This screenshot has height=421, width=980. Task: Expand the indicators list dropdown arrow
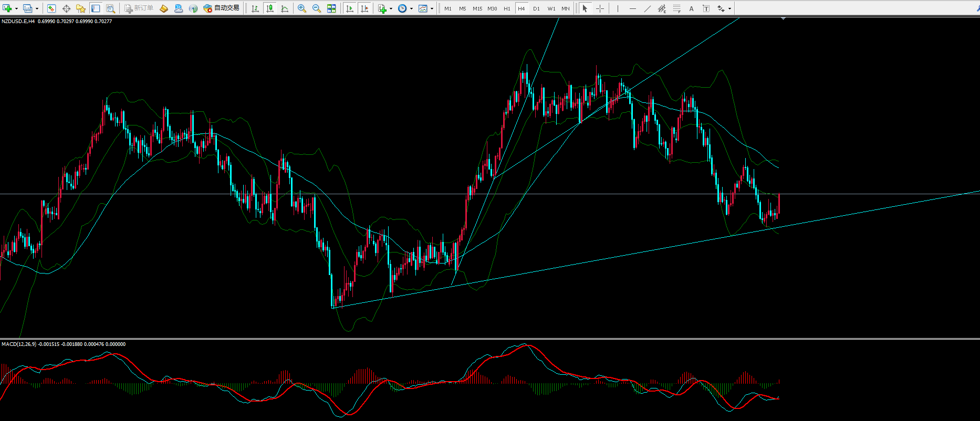point(391,9)
